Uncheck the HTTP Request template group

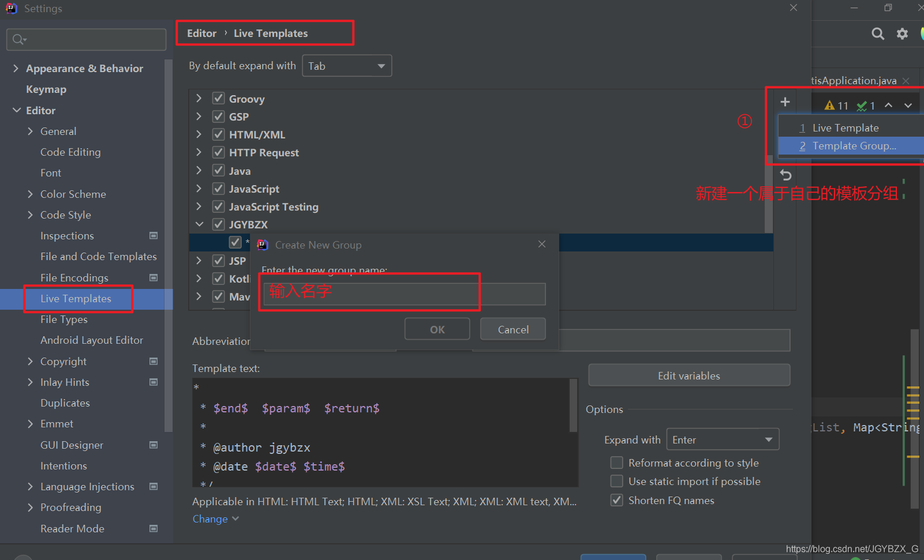click(x=218, y=152)
